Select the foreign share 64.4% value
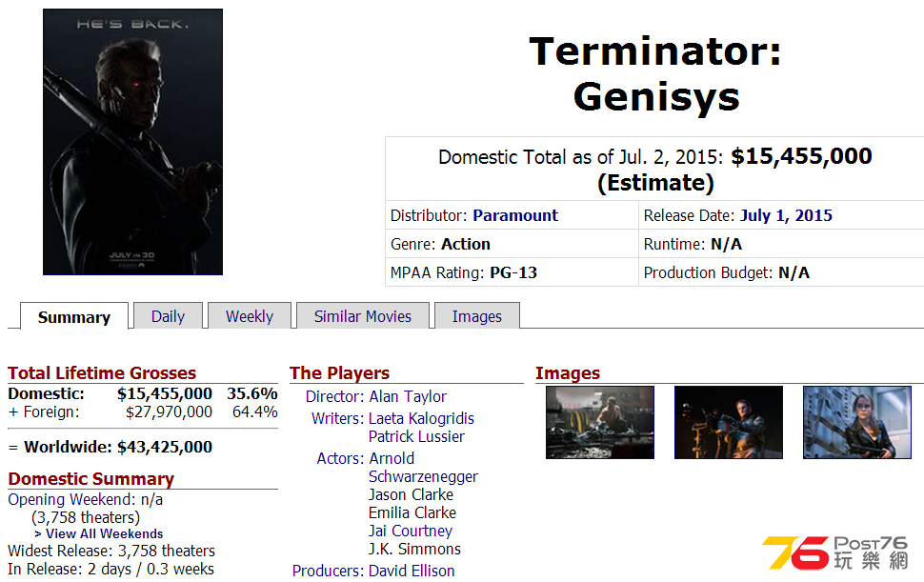The width and height of the screenshot is (924, 582). (x=254, y=411)
